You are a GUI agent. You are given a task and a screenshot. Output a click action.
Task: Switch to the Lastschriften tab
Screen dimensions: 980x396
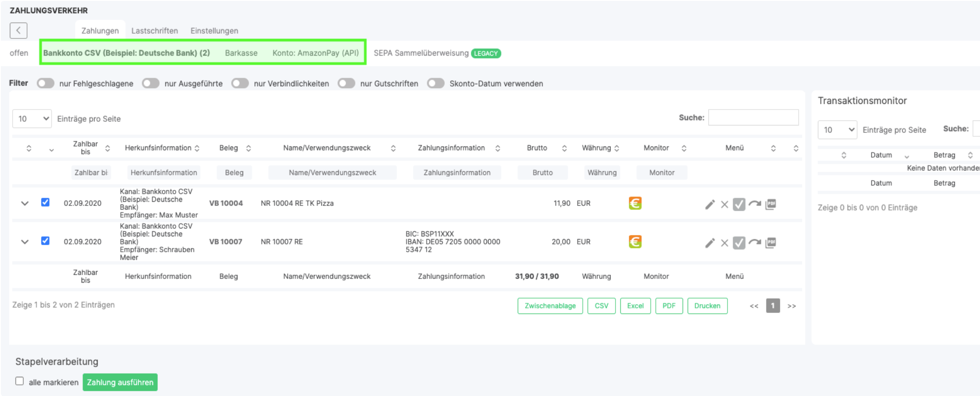pyautogui.click(x=155, y=31)
